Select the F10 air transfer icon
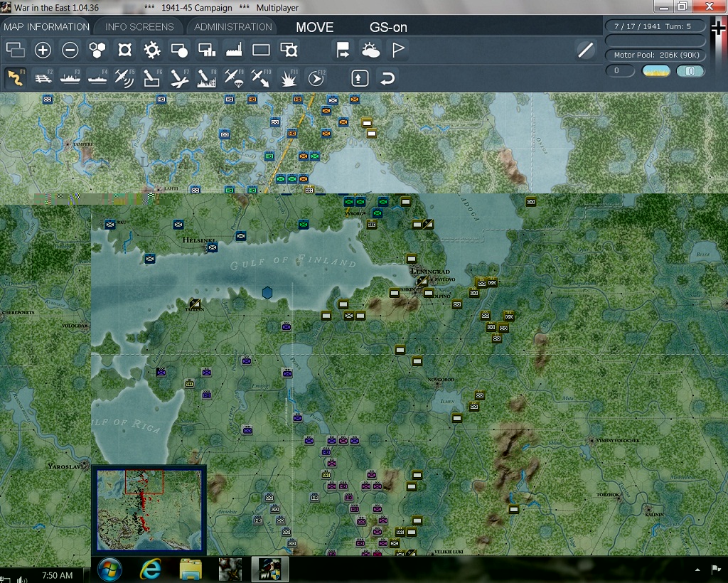This screenshot has height=583, width=728. (261, 77)
